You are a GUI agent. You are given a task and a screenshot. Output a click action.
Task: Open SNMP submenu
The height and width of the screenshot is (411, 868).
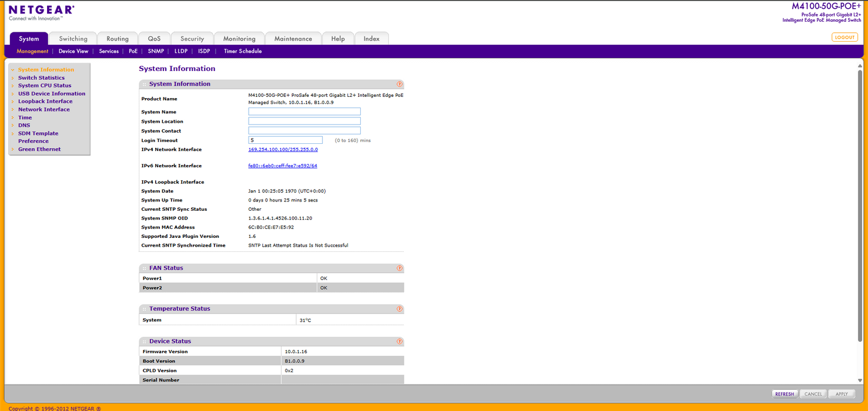tap(156, 51)
